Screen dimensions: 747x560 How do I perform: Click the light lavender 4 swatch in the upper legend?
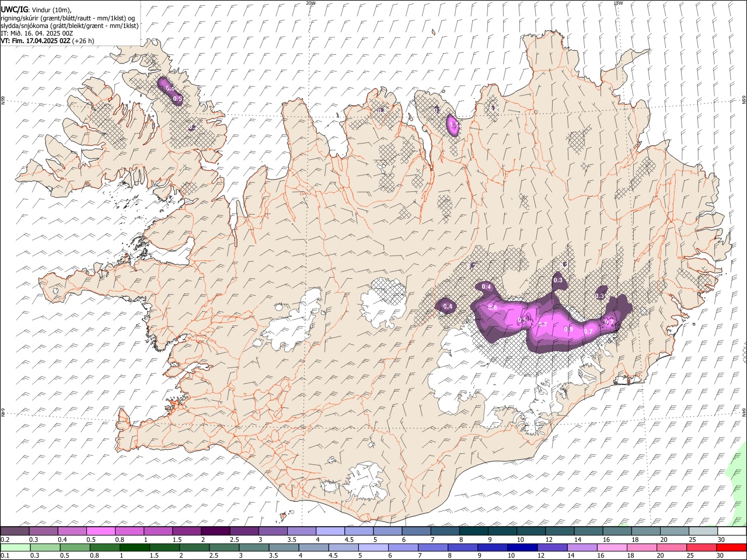330,531
